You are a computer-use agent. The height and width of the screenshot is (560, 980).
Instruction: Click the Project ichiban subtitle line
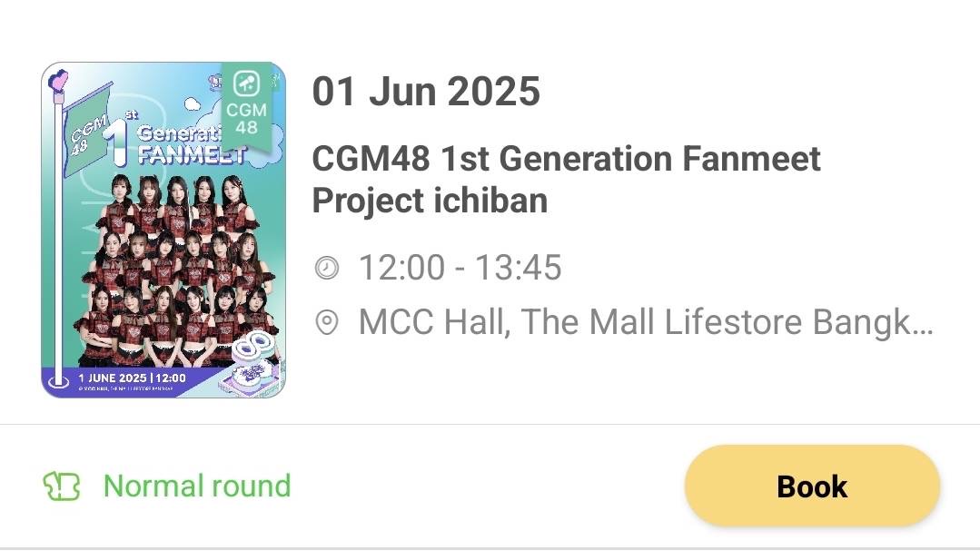430,201
